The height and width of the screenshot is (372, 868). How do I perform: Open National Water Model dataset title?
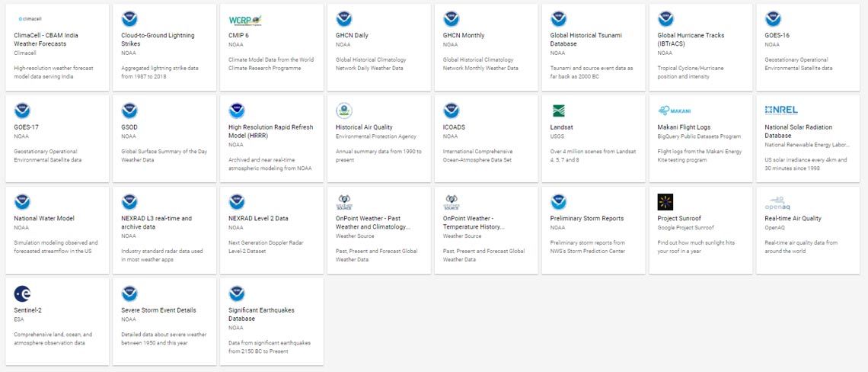(44, 219)
